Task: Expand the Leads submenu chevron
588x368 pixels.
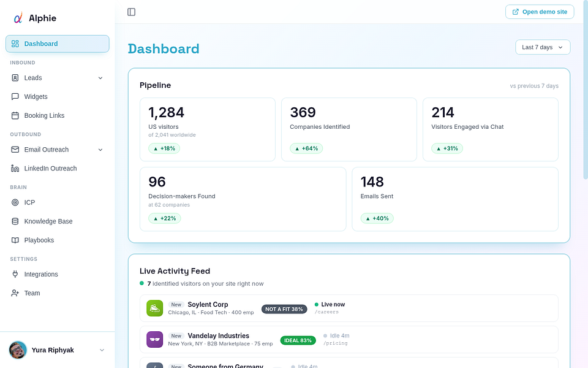Action: [100, 78]
